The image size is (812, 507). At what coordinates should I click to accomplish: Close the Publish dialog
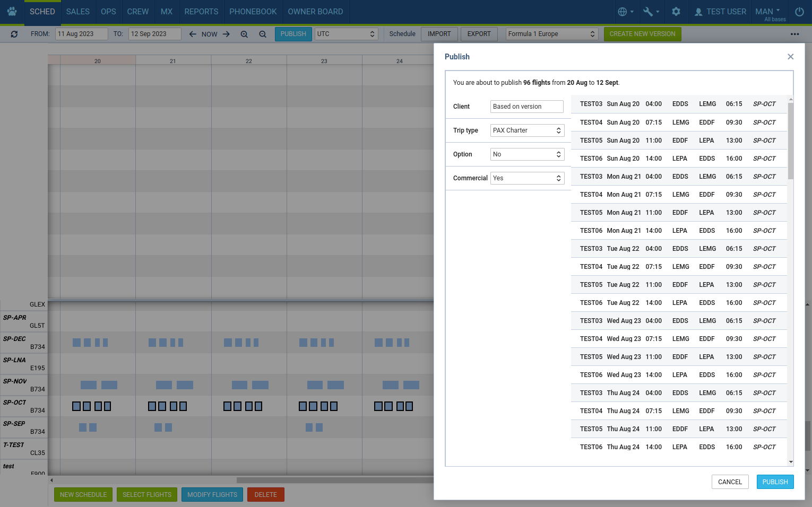coord(790,57)
